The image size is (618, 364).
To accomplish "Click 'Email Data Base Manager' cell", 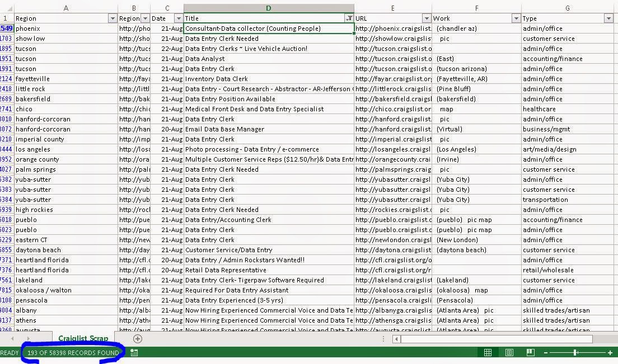I will 269,129.
